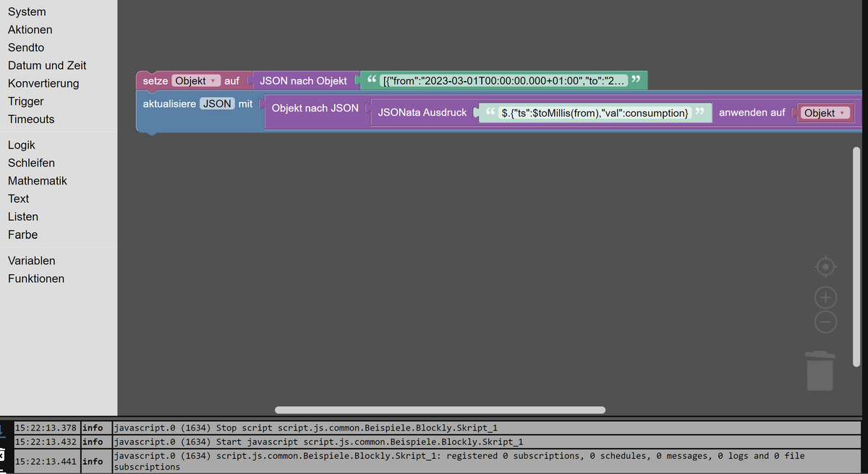868x474 pixels.
Task: Click the 15:22:13.441 log timestamp
Action: (46, 461)
